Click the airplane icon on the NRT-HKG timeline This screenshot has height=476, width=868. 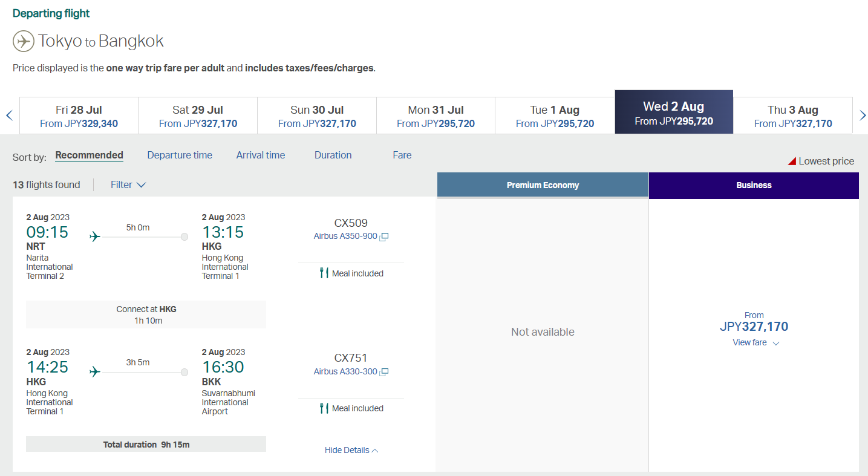pyautogui.click(x=94, y=236)
